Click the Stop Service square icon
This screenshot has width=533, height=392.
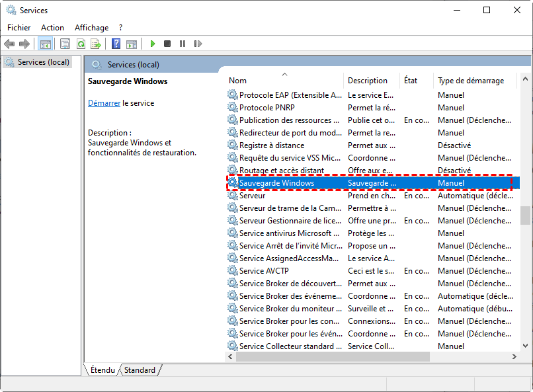click(167, 44)
